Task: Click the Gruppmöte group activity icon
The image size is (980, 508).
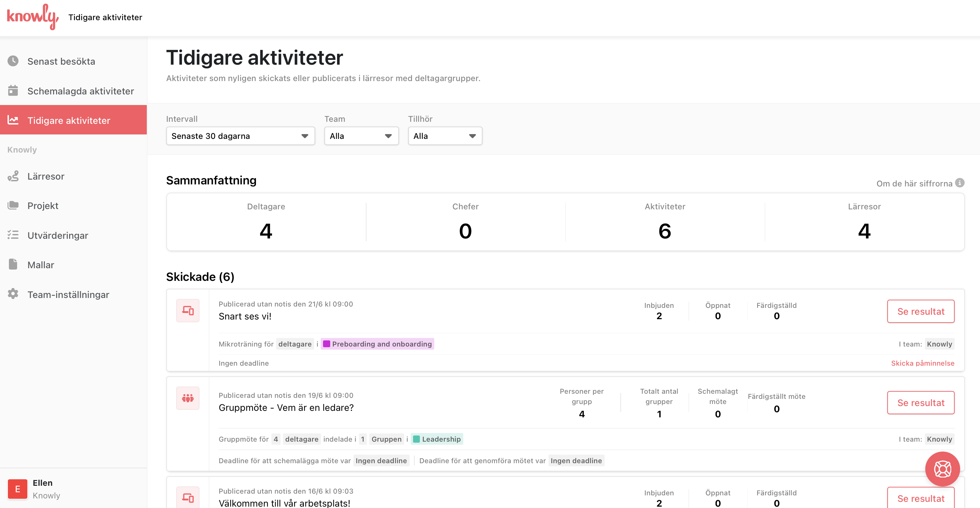Action: 188,398
